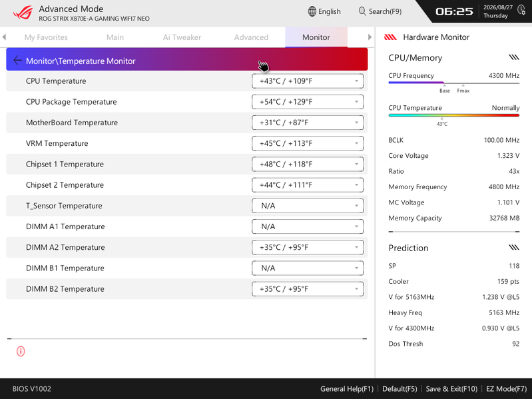Click the clock settings icon beside the date

[x=521, y=9]
